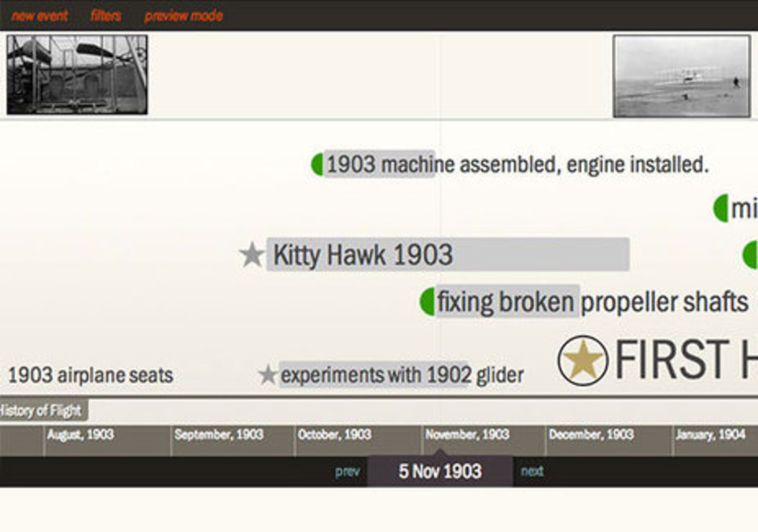Jump to November, 1903 on timeline

467,435
